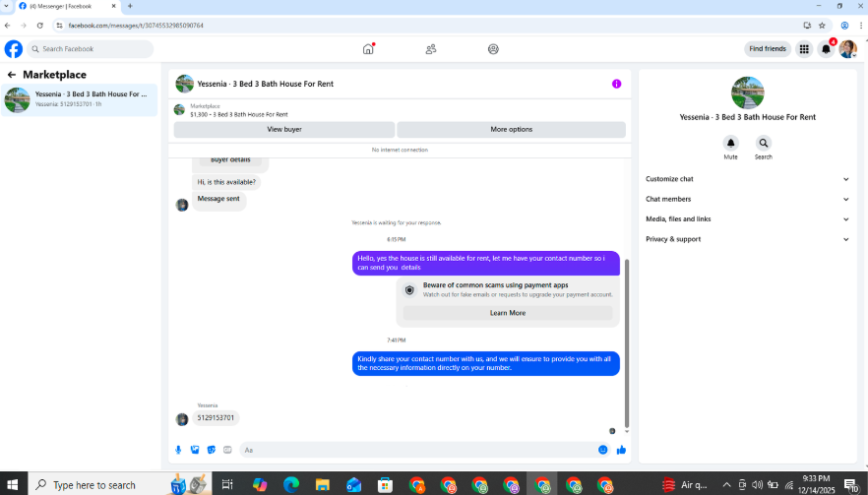Click purple 'Hello, yes the house' message
This screenshot has width=868, height=495.
coord(486,263)
